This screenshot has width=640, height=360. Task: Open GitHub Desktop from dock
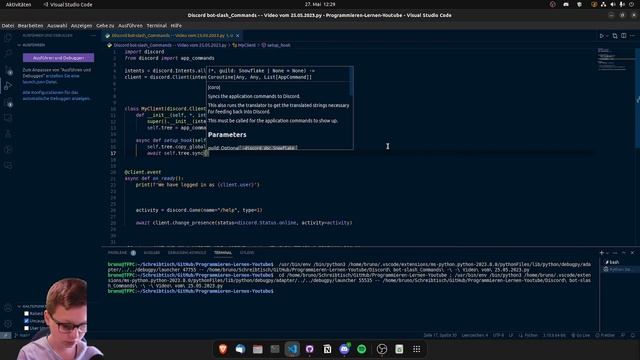[x=310, y=349]
